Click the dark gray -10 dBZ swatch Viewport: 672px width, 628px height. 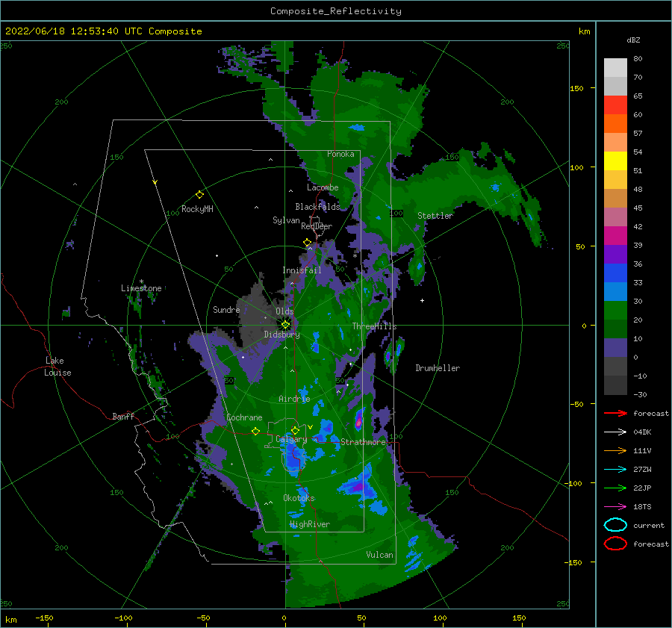click(615, 385)
